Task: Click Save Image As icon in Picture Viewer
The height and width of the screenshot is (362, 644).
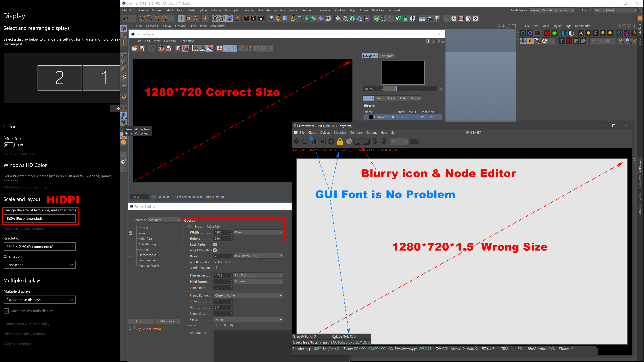Action: coord(142,48)
